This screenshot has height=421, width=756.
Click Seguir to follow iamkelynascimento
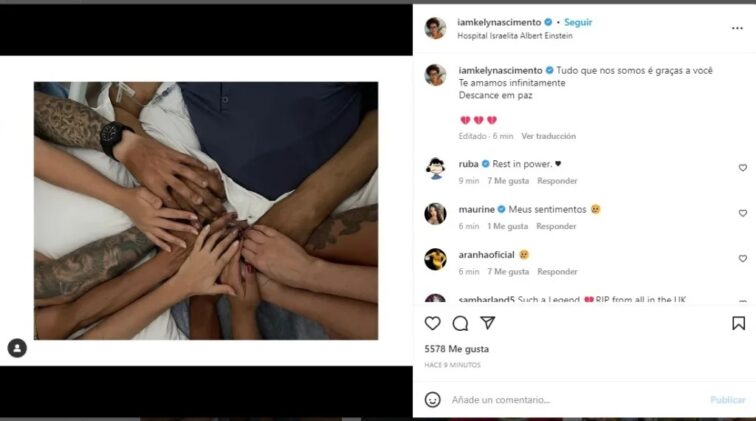[x=578, y=22]
